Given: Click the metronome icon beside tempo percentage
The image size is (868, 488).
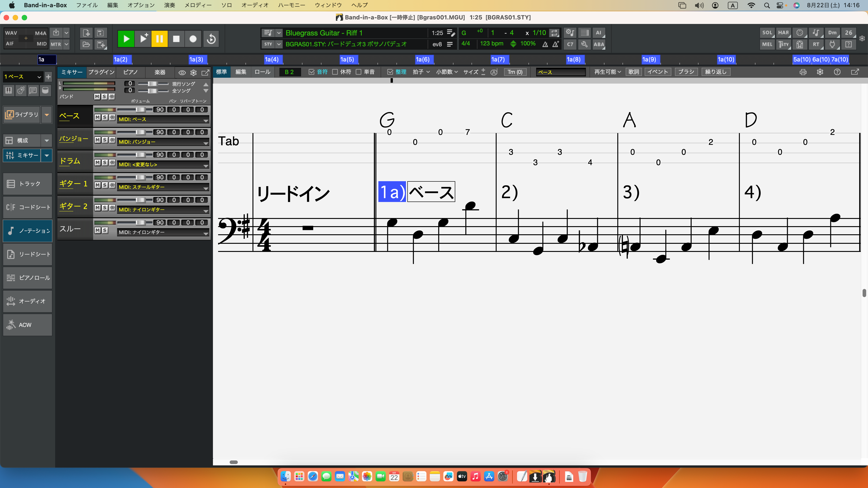Looking at the screenshot, I should [x=545, y=44].
